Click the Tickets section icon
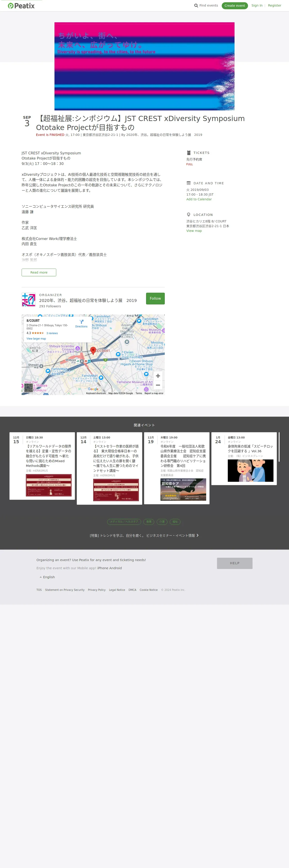This screenshot has width=289, height=868. 189,153
